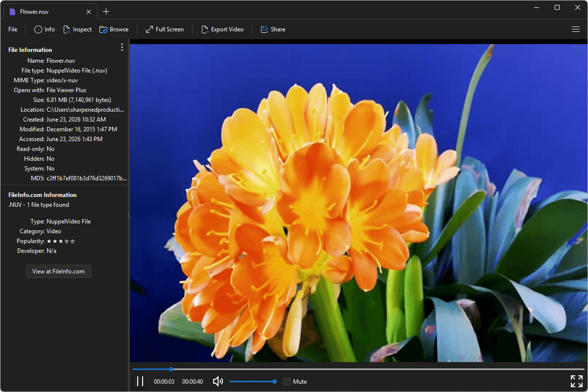The height and width of the screenshot is (392, 588).
Task: Click the video preview of the flower
Action: [358, 203]
